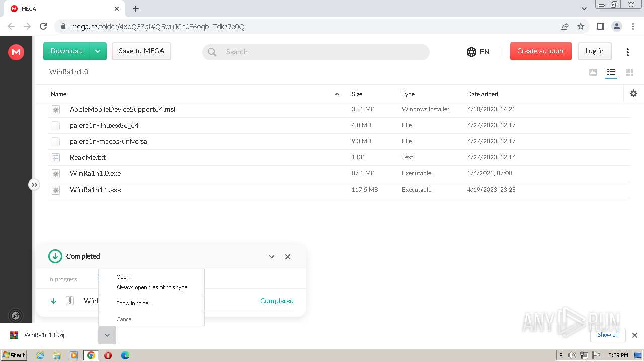
Task: Reload the page
Action: [43, 26]
